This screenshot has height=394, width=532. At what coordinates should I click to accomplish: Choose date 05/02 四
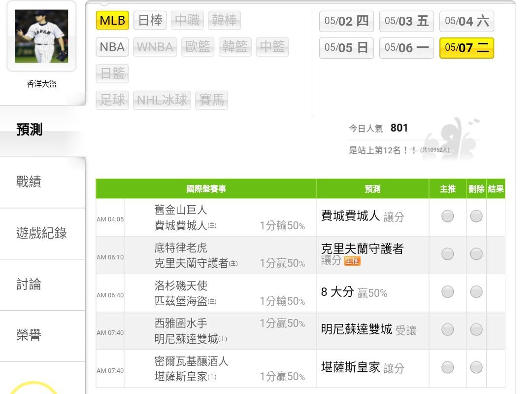pyautogui.click(x=346, y=21)
